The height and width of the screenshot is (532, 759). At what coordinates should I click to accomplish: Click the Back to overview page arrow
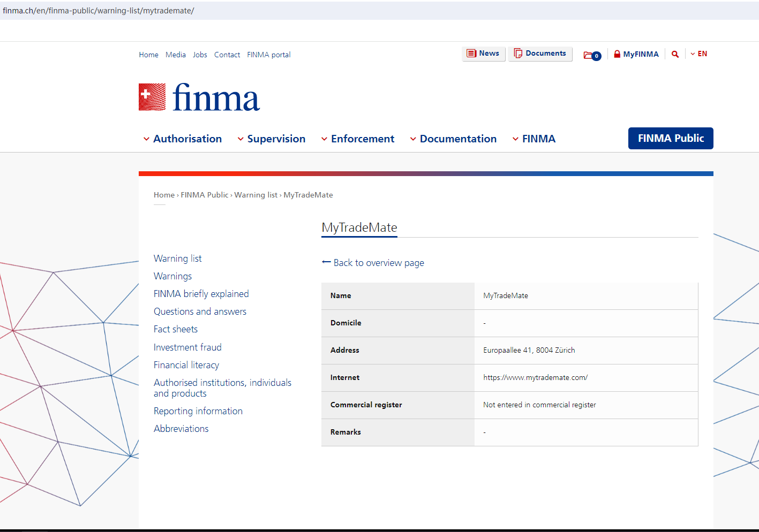click(x=326, y=262)
